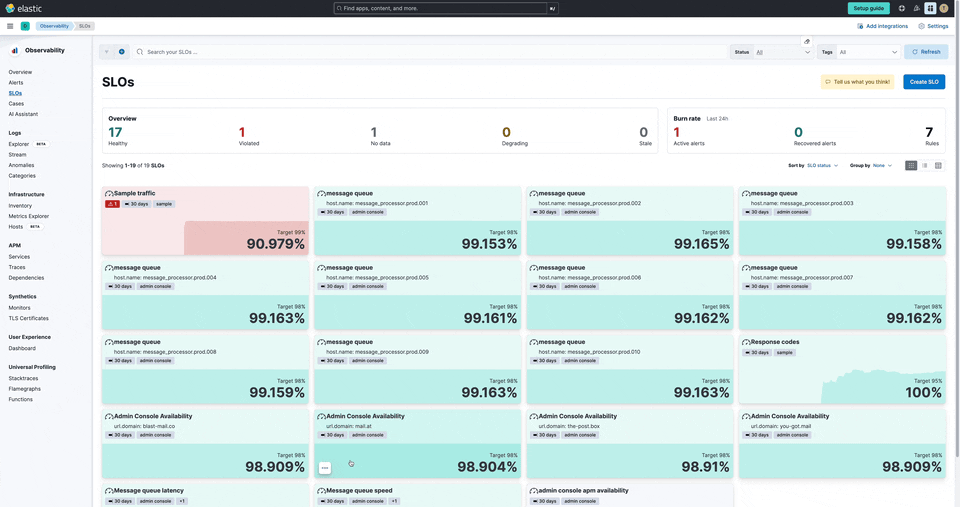Open the newsfeed alerts icon
Screen dimensions: 960x507
[916, 8]
